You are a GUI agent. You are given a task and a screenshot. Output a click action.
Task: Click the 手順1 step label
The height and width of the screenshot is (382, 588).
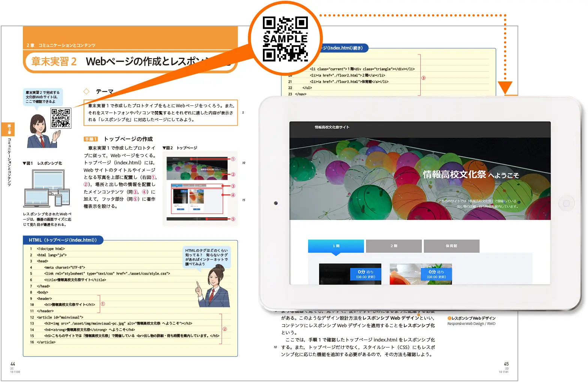click(x=90, y=139)
